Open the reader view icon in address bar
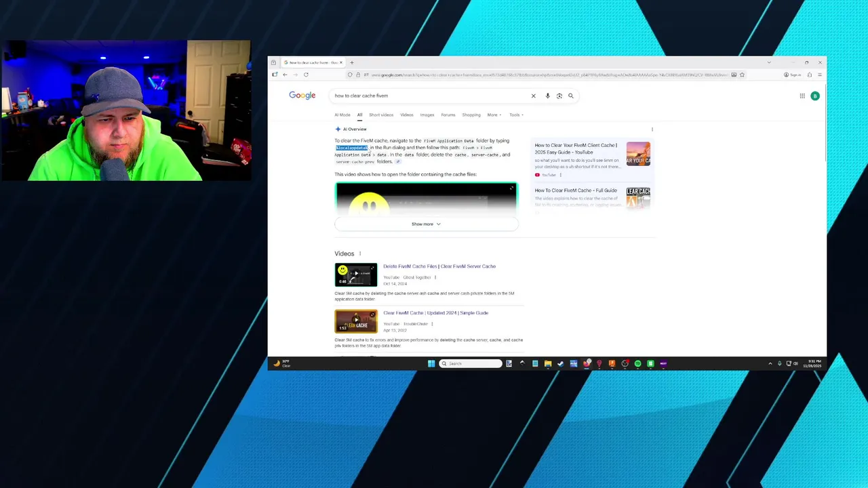This screenshot has width=868, height=488. click(734, 75)
